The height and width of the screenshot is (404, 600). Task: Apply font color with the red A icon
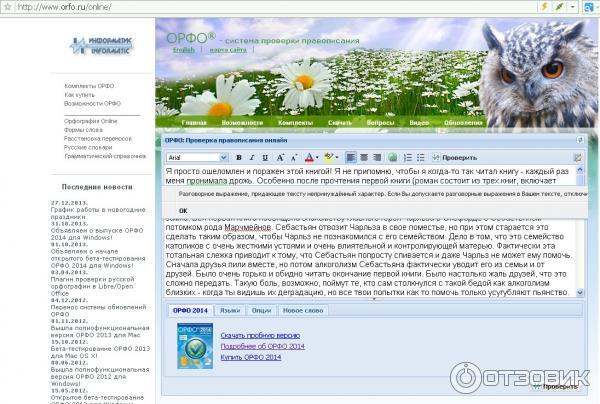(x=309, y=157)
